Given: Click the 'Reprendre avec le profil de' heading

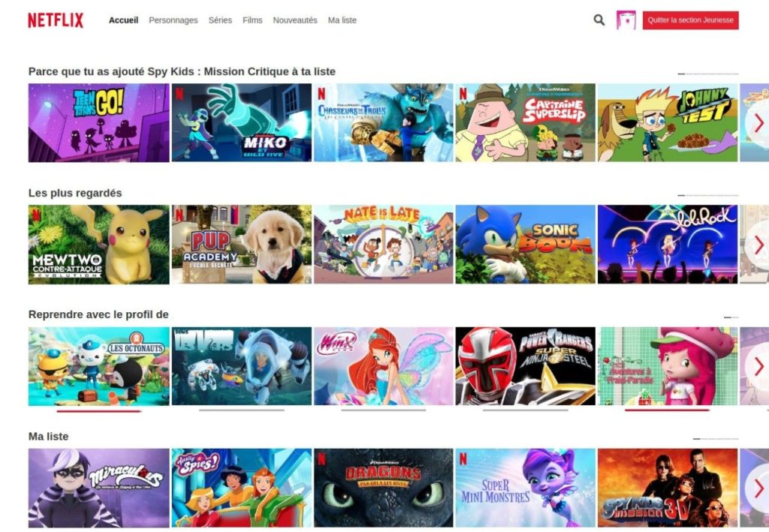Looking at the screenshot, I should (x=98, y=314).
